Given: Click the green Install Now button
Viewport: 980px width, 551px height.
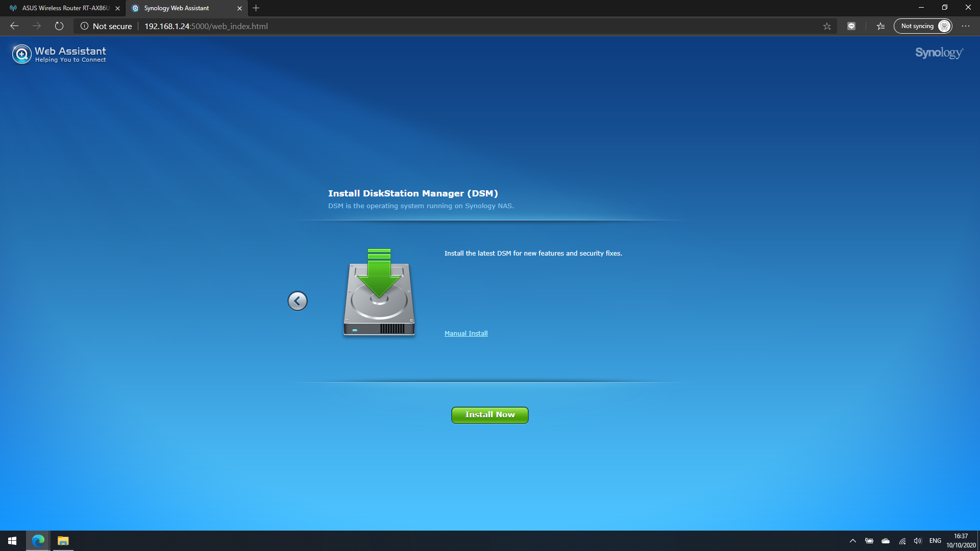Looking at the screenshot, I should [x=489, y=415].
